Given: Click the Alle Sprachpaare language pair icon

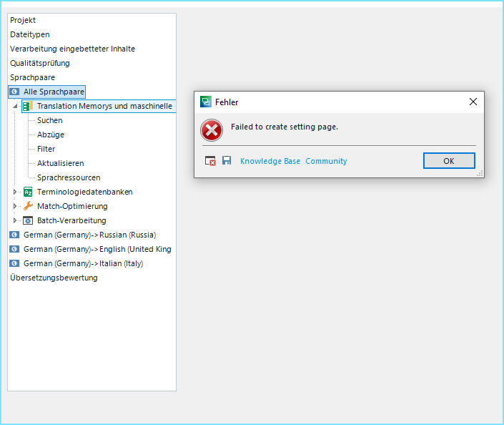Looking at the screenshot, I should (x=14, y=92).
